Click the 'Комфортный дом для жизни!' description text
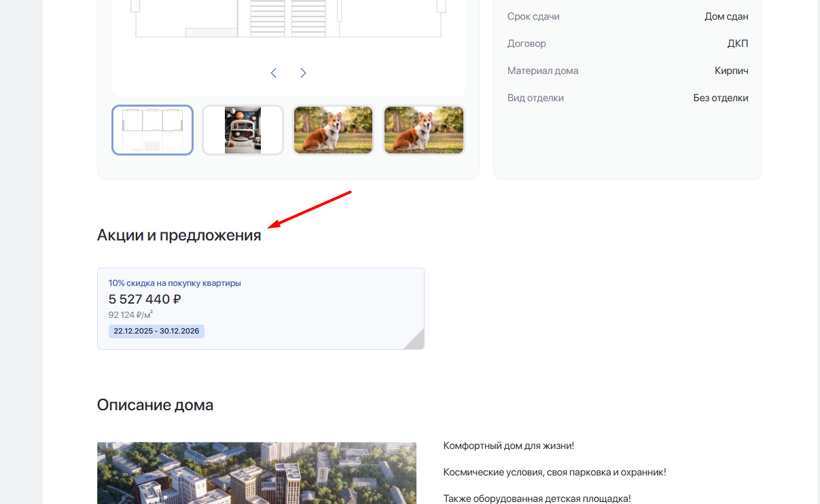This screenshot has width=820, height=504. point(508,446)
